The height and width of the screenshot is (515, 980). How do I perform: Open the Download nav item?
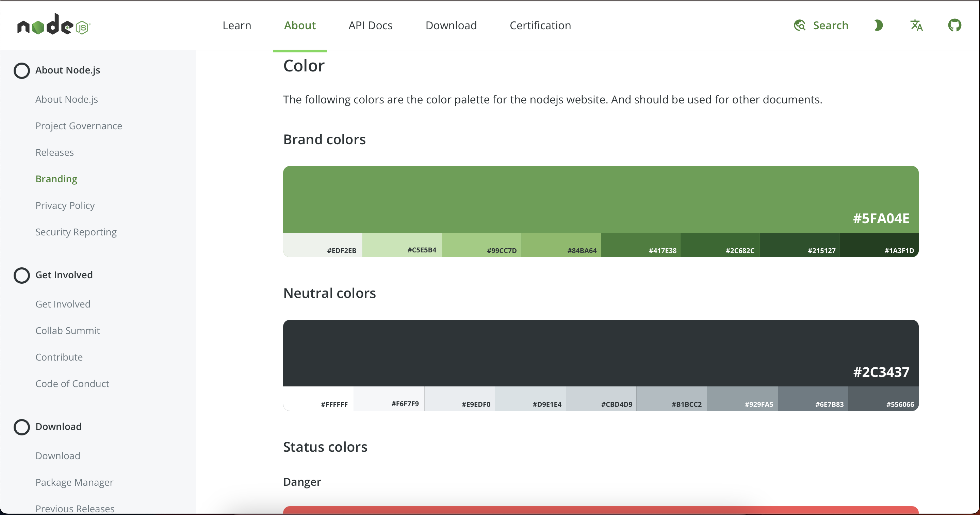click(x=451, y=26)
